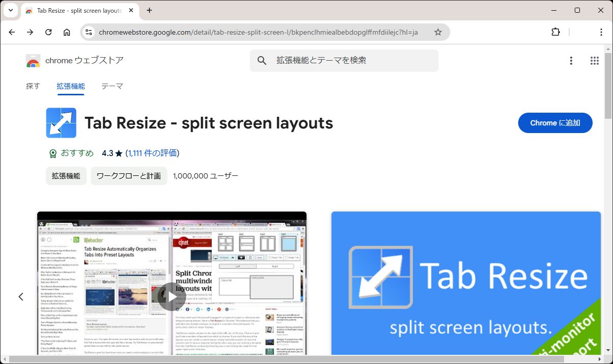Open site information icon in the address bar

(x=89, y=32)
